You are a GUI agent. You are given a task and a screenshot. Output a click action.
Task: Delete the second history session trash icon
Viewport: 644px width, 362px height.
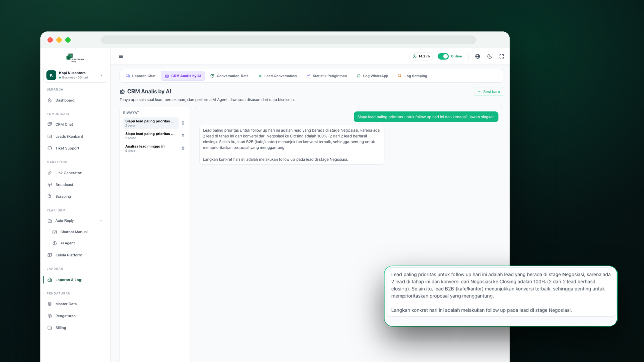pos(183,136)
